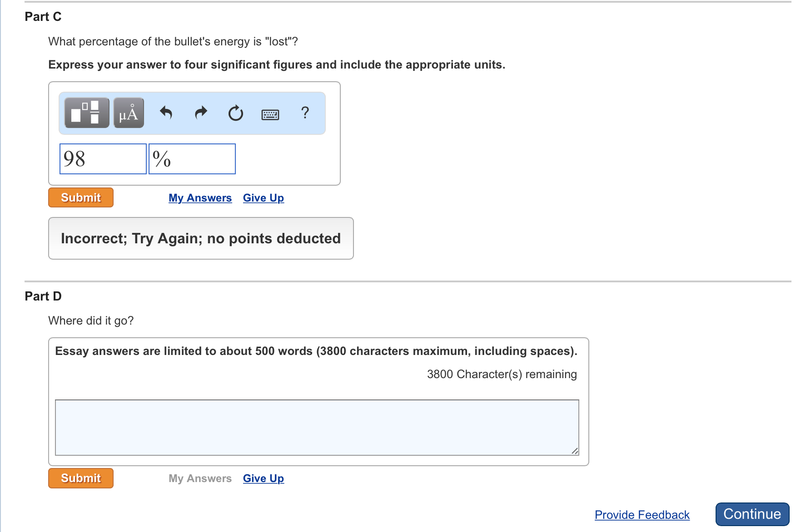
Task: Submit the Part D essay answer
Action: point(81,478)
